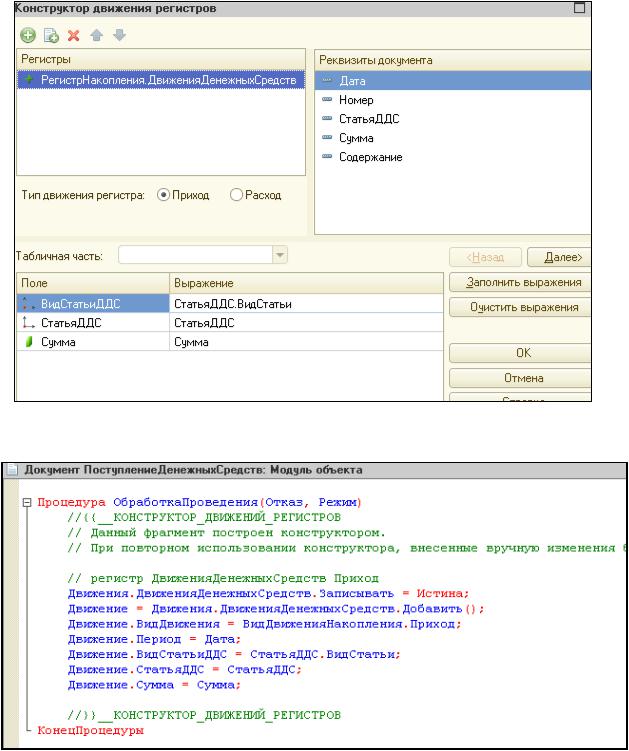Collapse the ОбработкаПроведения procedure block

[27, 502]
